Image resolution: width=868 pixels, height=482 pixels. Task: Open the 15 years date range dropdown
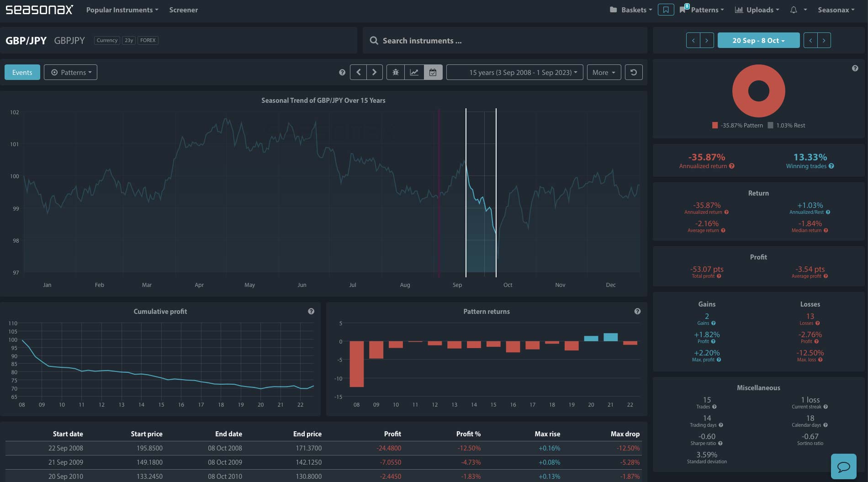(x=514, y=72)
